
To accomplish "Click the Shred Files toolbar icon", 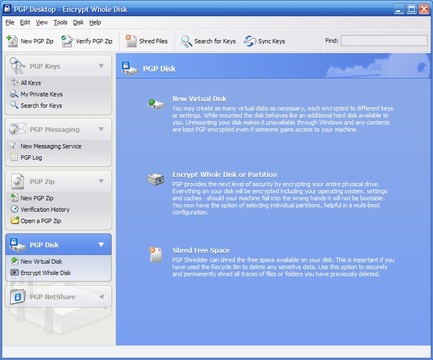I will [x=131, y=41].
